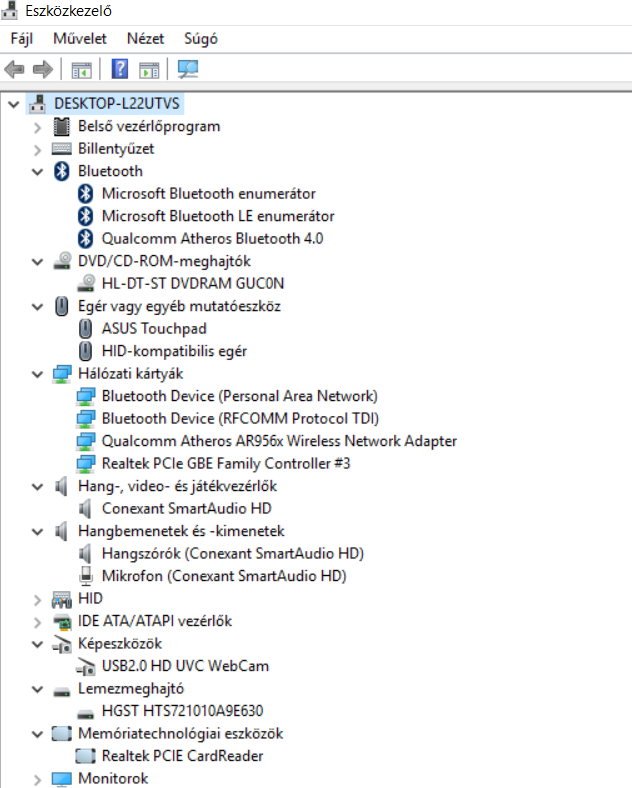Expand the HID category
The width and height of the screenshot is (632, 788).
[37, 600]
